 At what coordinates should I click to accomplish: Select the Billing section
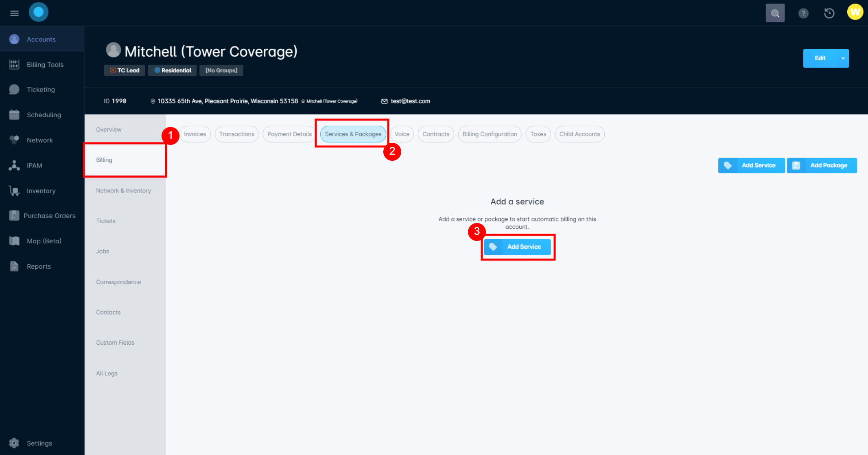coord(125,160)
